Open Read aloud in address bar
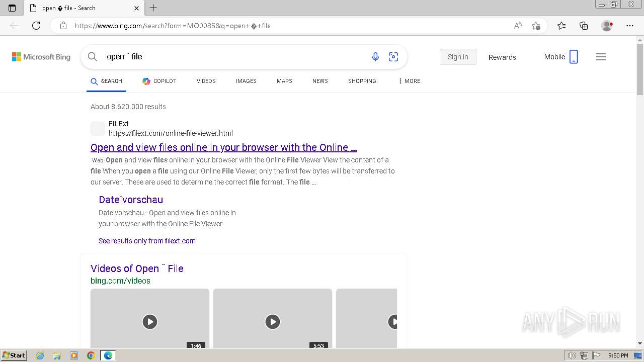The width and height of the screenshot is (644, 362). pyautogui.click(x=518, y=26)
